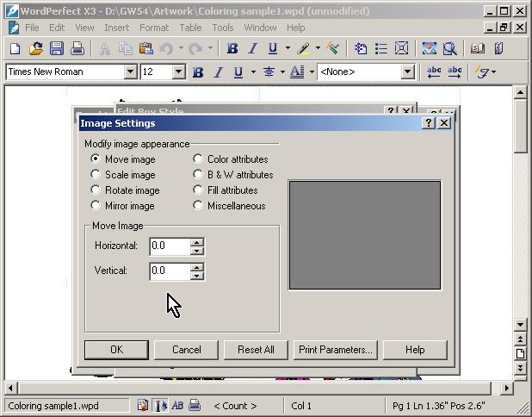Select the Highlight pen tool

point(303,48)
